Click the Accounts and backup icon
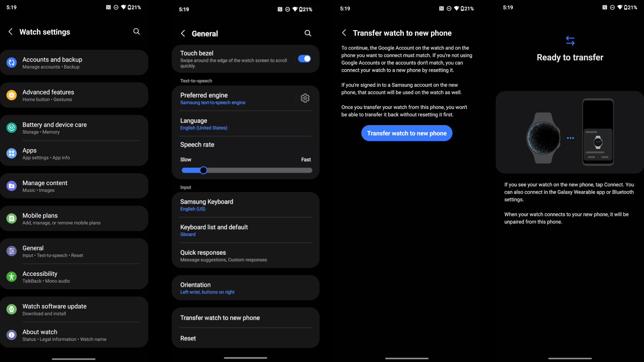 click(12, 62)
